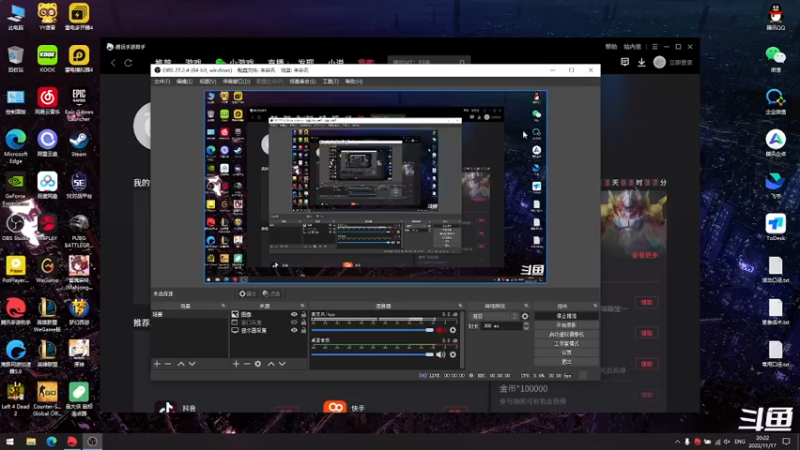800x450 pixels.
Task: Open KOOK desktop icon
Action: click(47, 59)
